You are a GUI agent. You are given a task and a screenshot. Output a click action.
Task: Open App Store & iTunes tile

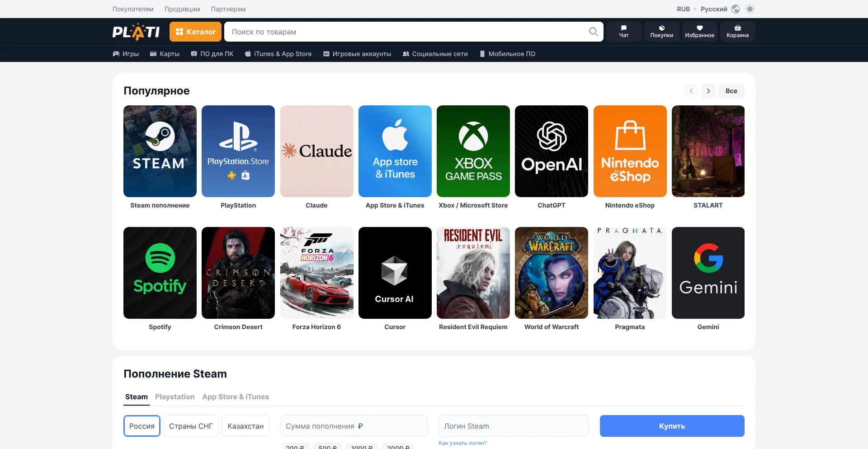point(395,151)
